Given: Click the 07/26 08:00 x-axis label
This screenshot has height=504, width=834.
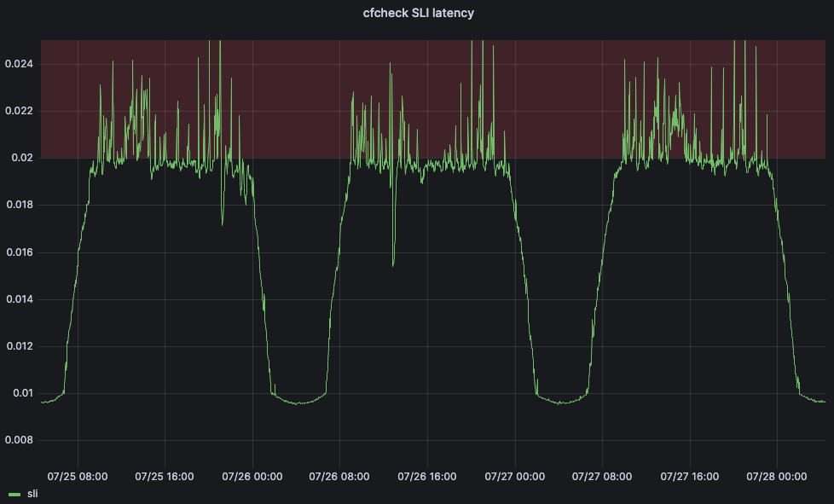Looking at the screenshot, I should [339, 477].
